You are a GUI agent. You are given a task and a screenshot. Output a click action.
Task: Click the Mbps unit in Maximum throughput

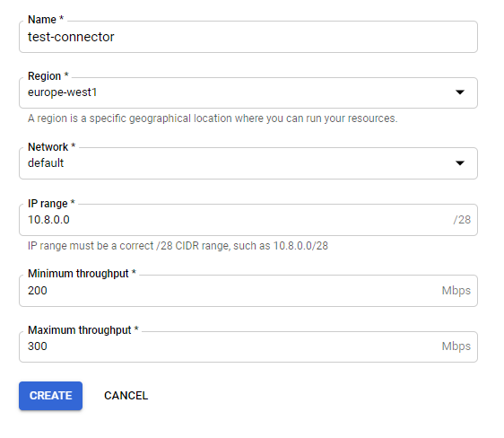point(456,346)
